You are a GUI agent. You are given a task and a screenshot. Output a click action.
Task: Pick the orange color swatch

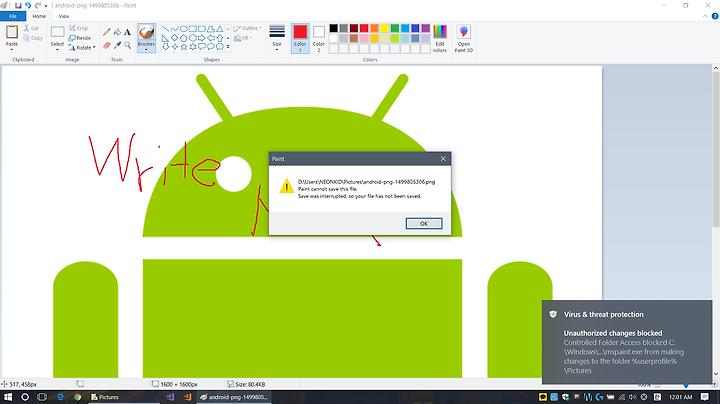tap(375, 28)
